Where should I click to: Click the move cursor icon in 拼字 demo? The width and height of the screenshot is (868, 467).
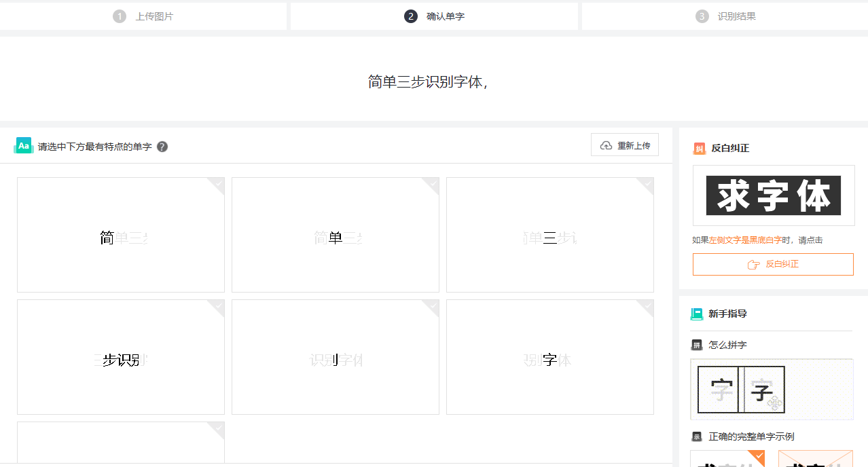[x=774, y=404]
